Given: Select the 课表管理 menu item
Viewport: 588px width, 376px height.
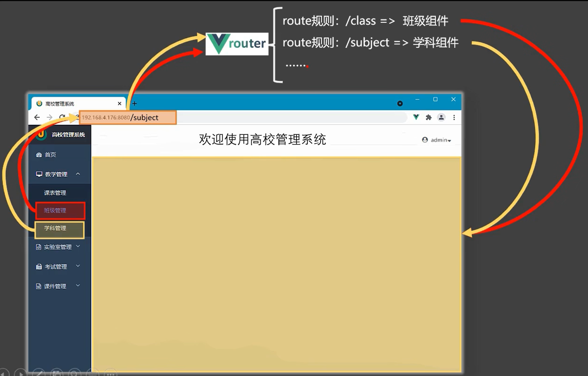Looking at the screenshot, I should (x=55, y=192).
